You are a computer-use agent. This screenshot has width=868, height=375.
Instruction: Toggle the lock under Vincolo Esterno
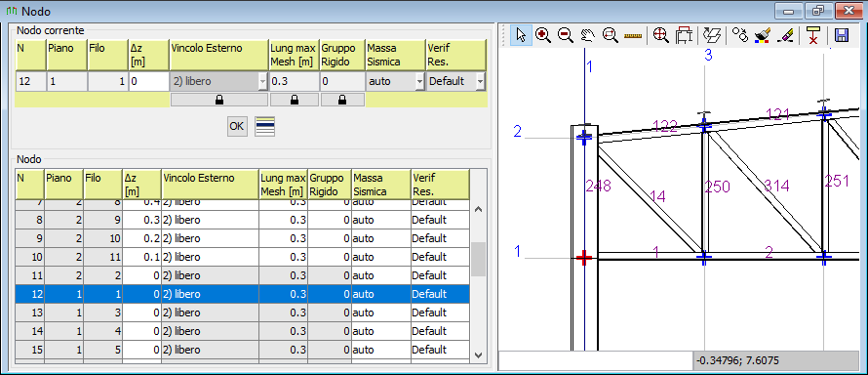point(219,100)
